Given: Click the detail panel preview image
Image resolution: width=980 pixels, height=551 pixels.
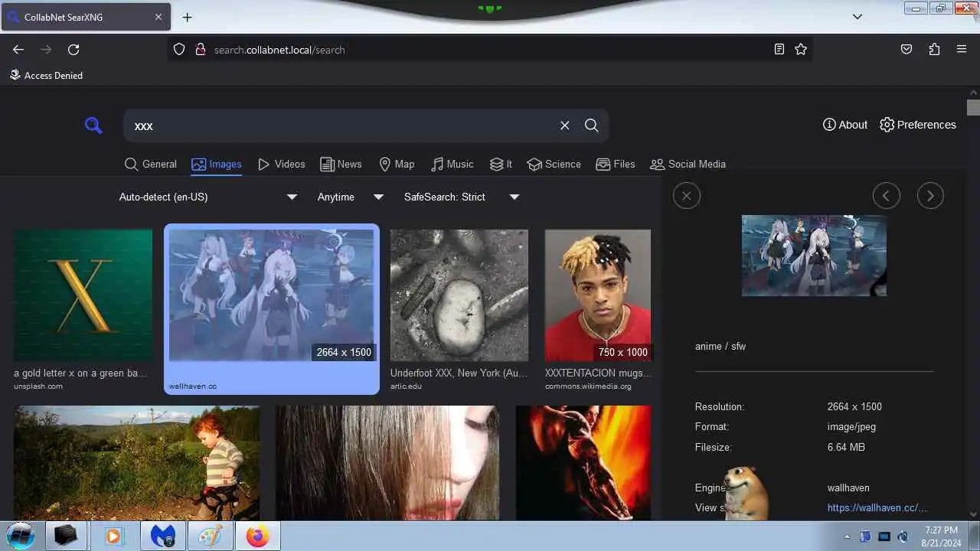Looking at the screenshot, I should (814, 256).
